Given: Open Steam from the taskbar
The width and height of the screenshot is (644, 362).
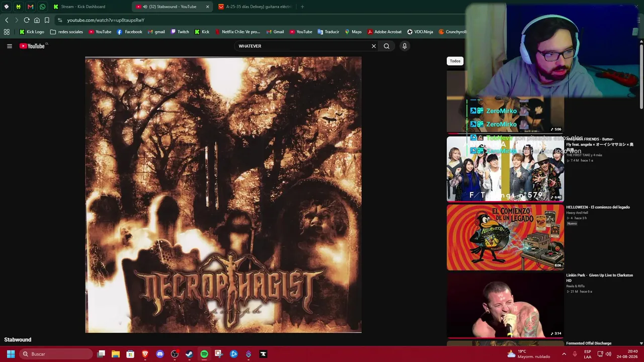Looking at the screenshot, I should point(189,354).
